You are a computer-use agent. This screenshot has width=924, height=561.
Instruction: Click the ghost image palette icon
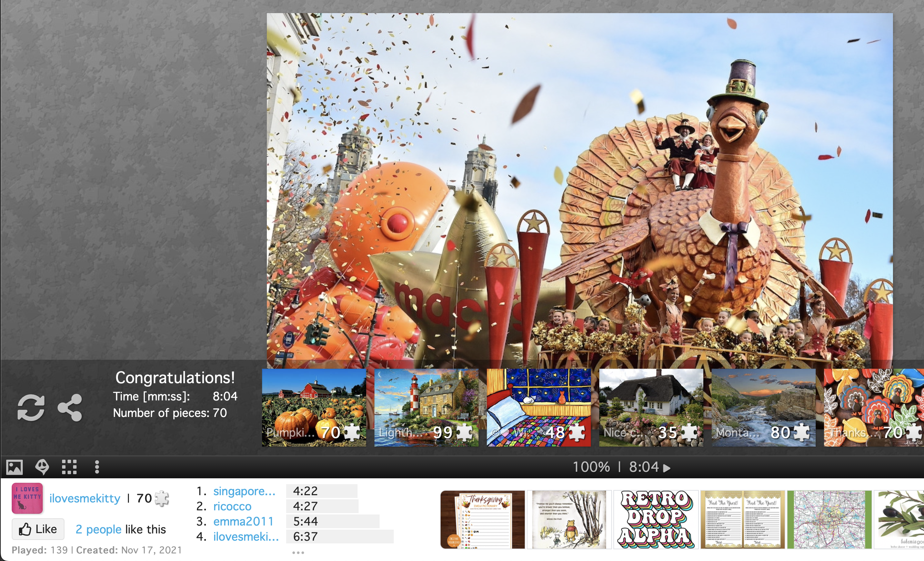click(x=42, y=467)
